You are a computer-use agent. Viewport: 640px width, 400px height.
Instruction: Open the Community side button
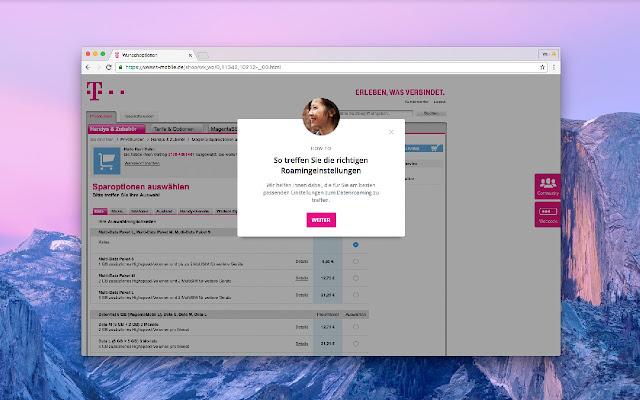coord(547,187)
